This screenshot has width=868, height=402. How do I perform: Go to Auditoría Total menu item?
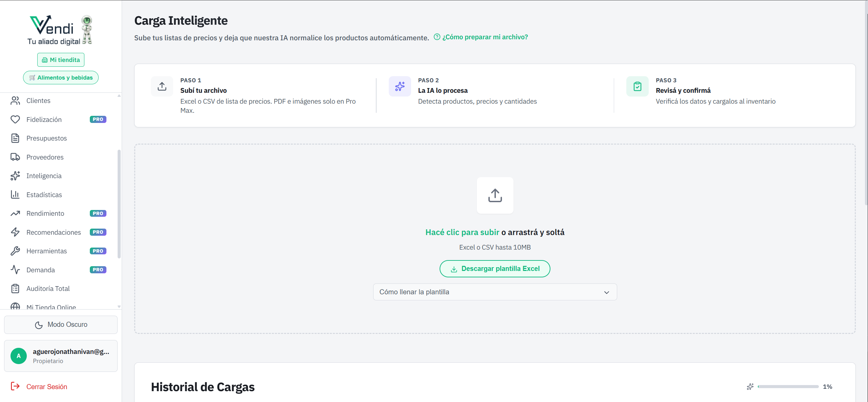point(48,289)
